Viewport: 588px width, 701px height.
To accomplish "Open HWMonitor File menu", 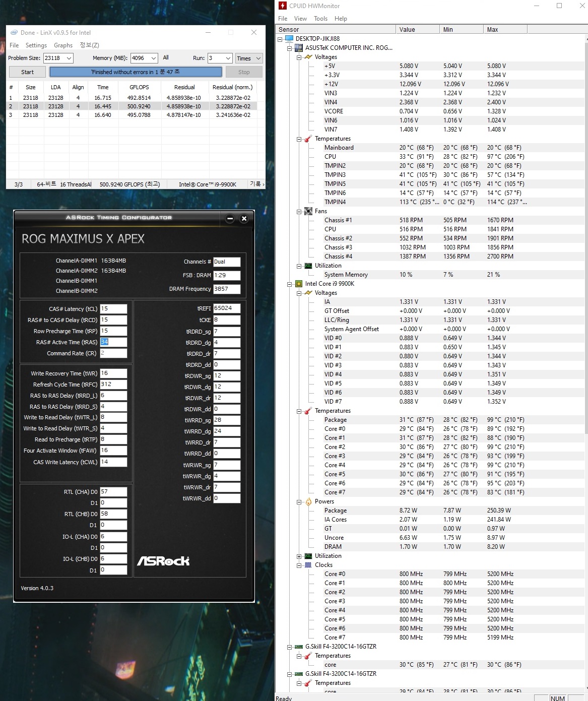I will click(x=283, y=19).
